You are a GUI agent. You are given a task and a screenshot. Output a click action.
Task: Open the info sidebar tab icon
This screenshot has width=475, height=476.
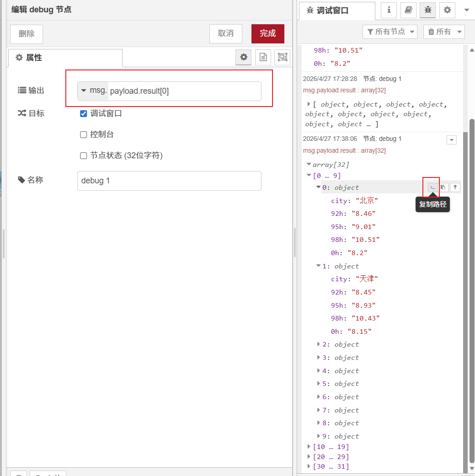point(389,10)
